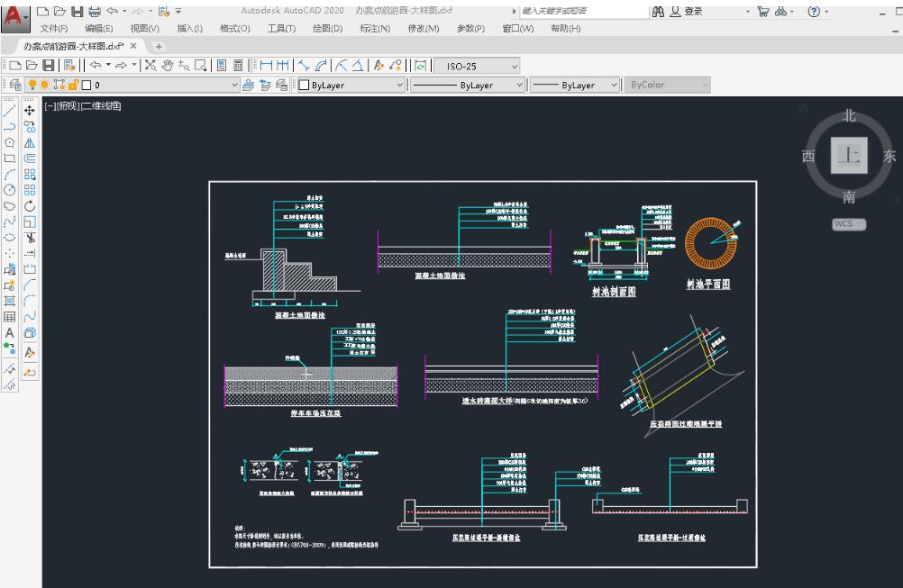This screenshot has width=903, height=588.
Task: Toggle the layer viewport freeze icon
Action: coord(59,86)
